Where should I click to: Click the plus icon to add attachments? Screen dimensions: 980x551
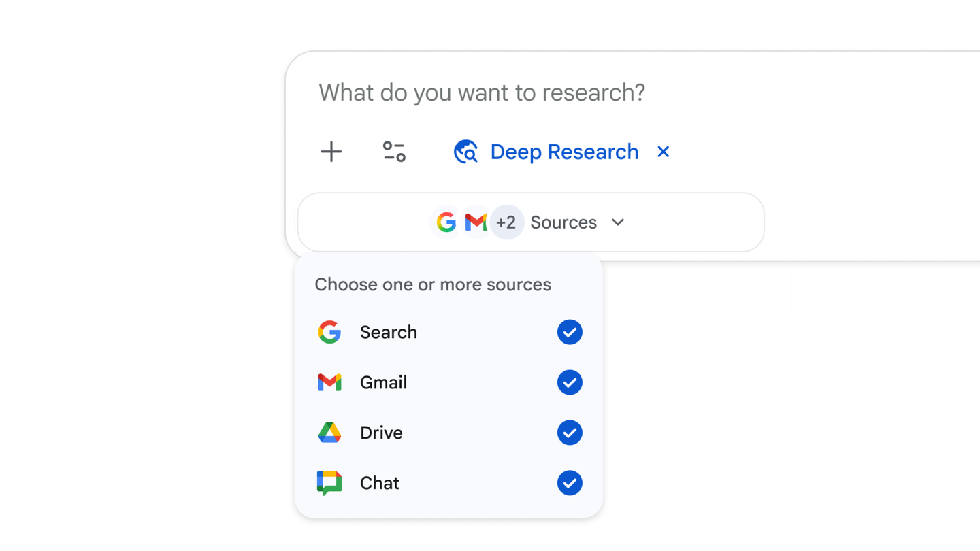(x=331, y=152)
